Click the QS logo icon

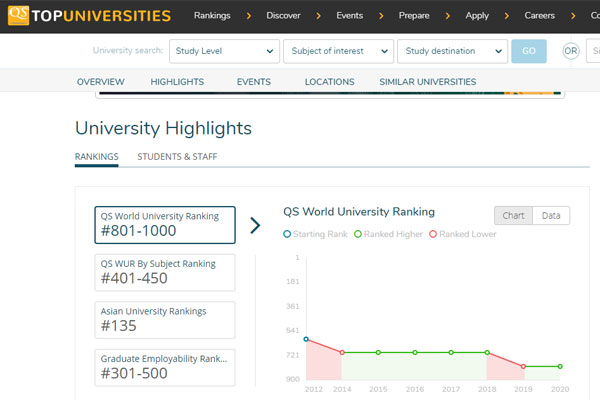[x=18, y=15]
